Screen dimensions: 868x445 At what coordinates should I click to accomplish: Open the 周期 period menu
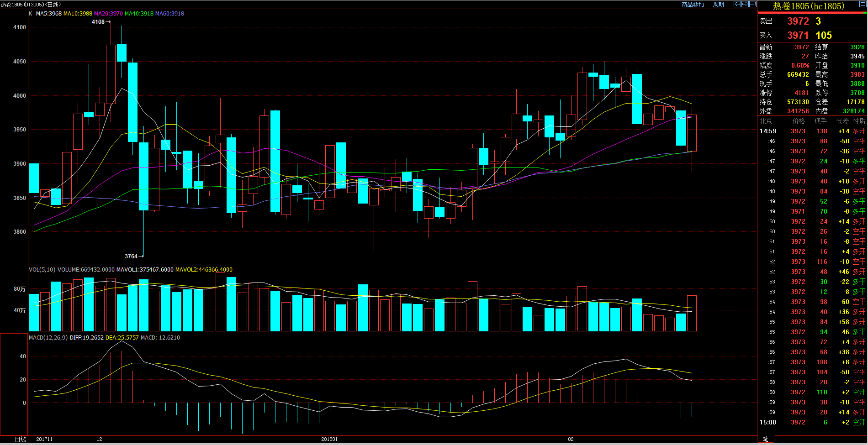[719, 5]
